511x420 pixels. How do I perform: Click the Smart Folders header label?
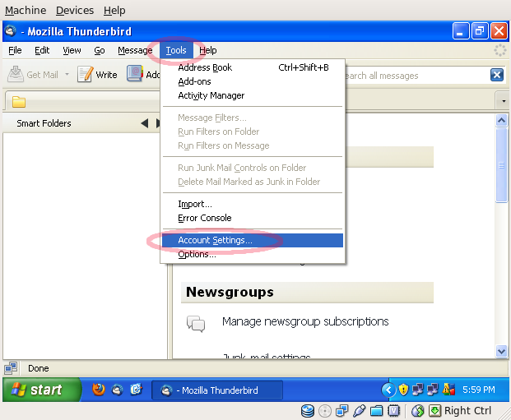point(44,123)
